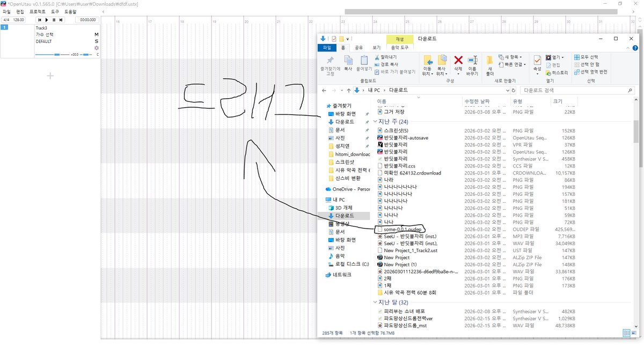Add a new track with plus icon
644x345 pixels.
[50, 76]
